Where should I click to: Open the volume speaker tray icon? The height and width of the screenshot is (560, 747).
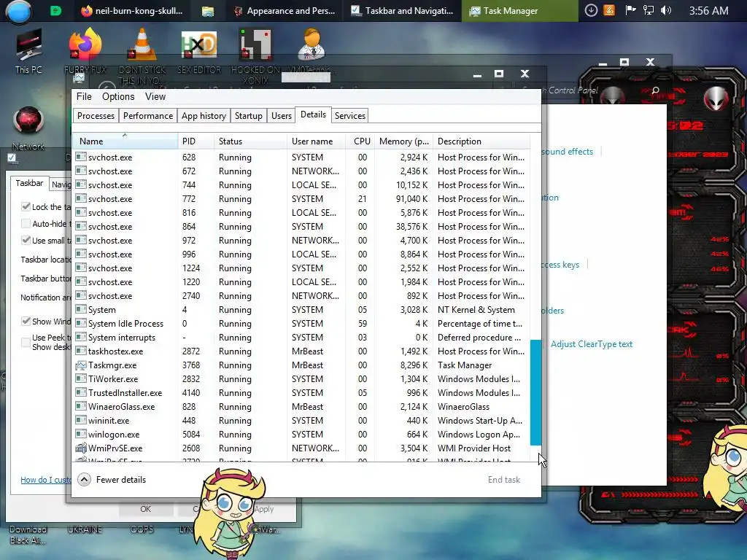point(666,10)
